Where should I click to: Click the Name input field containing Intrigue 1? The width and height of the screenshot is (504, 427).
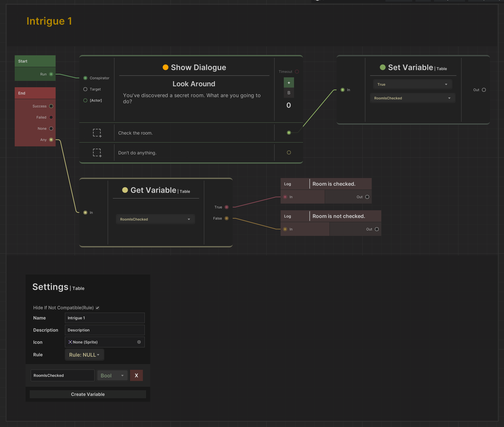click(x=105, y=318)
